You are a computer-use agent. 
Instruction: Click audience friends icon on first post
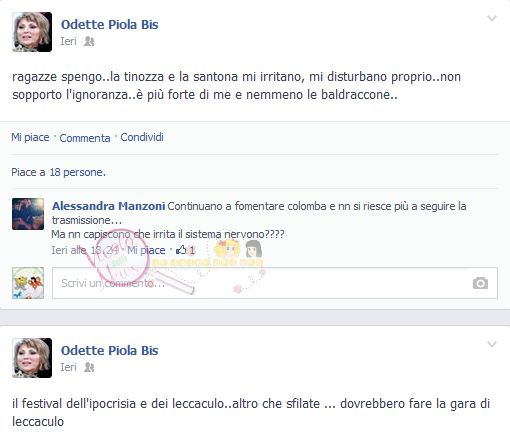[x=89, y=41]
